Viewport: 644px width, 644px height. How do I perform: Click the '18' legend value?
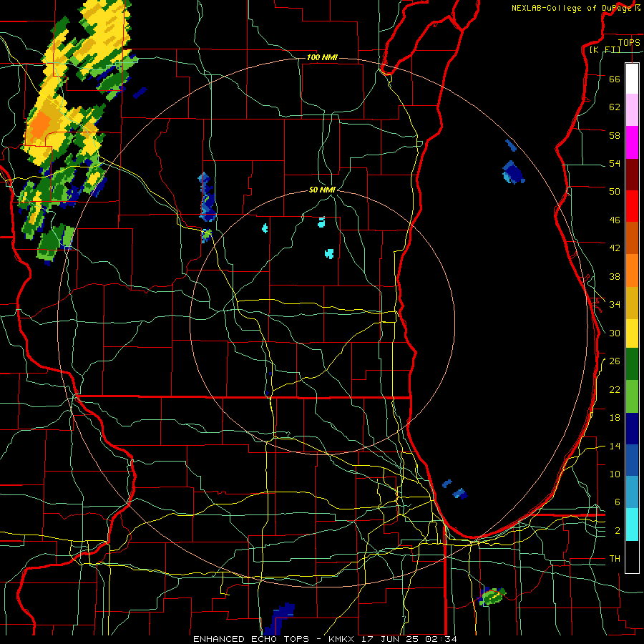[615, 418]
